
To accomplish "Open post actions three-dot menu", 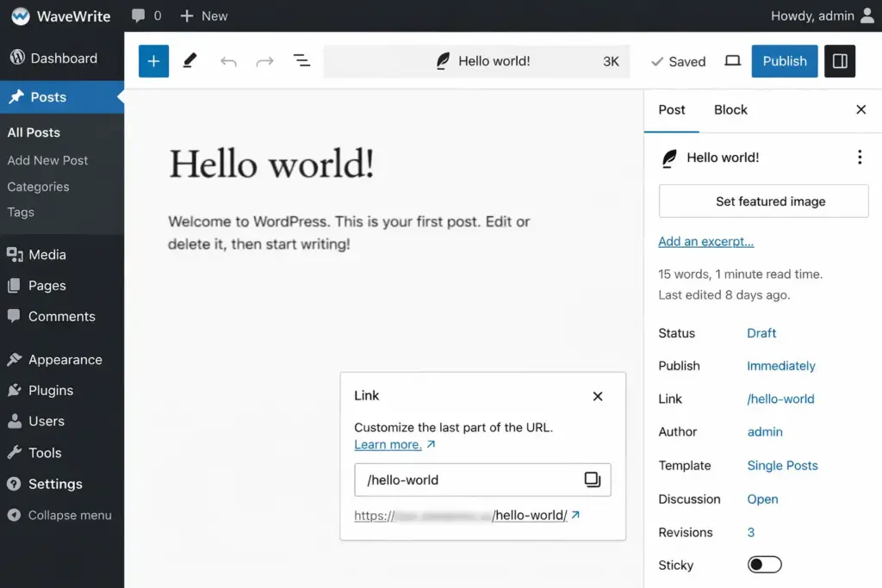I will (x=859, y=158).
